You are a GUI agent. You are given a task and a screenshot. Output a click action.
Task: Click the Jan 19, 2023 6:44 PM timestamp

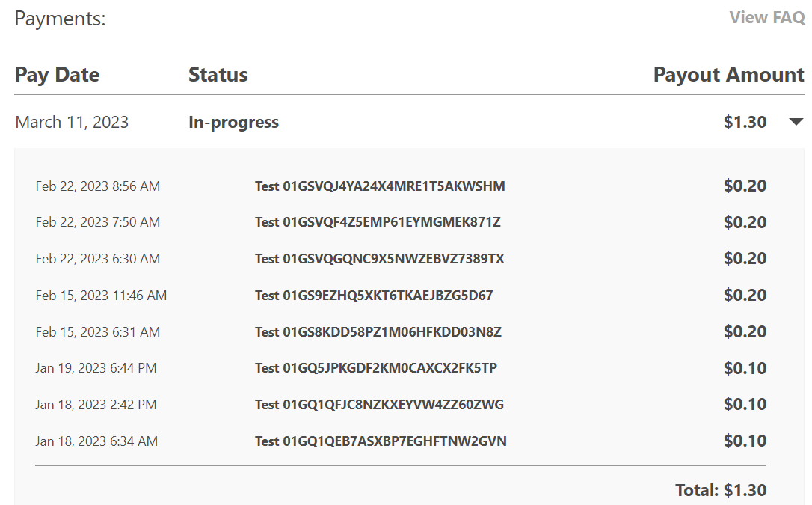pos(96,368)
